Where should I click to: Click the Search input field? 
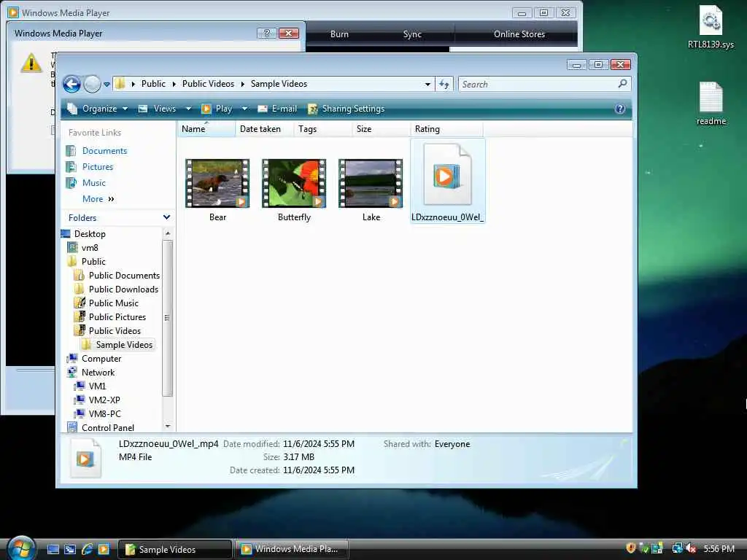(538, 85)
